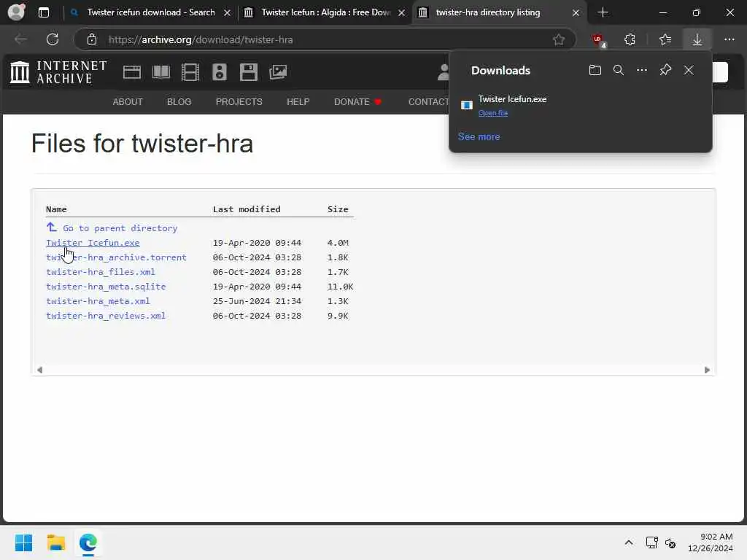Open the taskbar clock and date
747x560 pixels.
710,542
